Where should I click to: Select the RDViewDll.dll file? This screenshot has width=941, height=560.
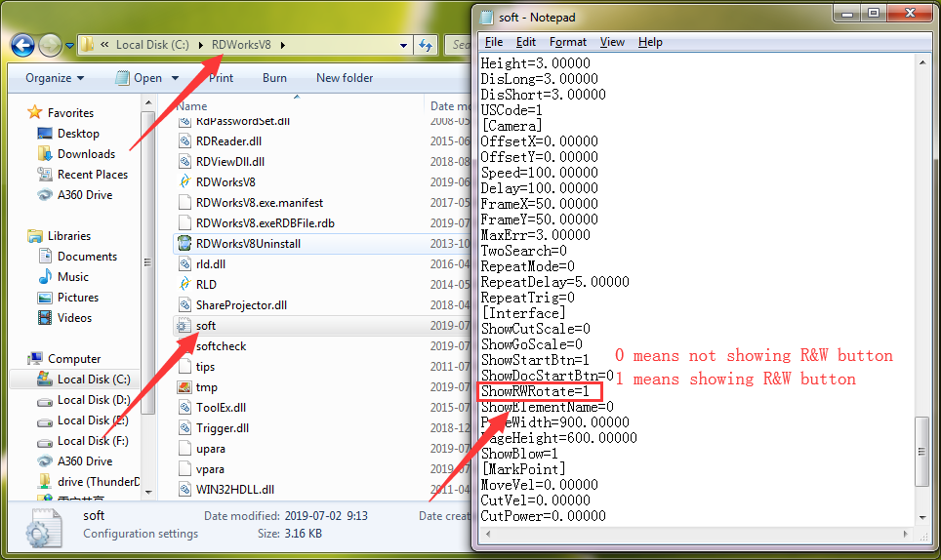pyautogui.click(x=229, y=161)
